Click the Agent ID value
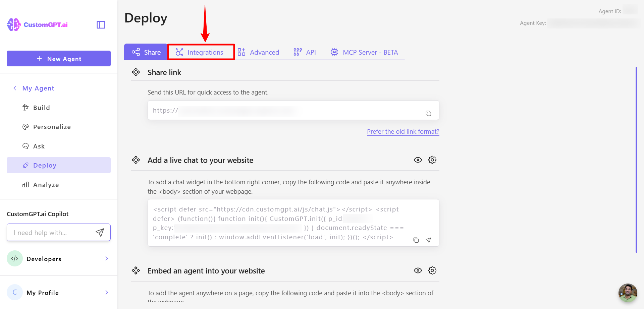644x309 pixels. [x=631, y=10]
